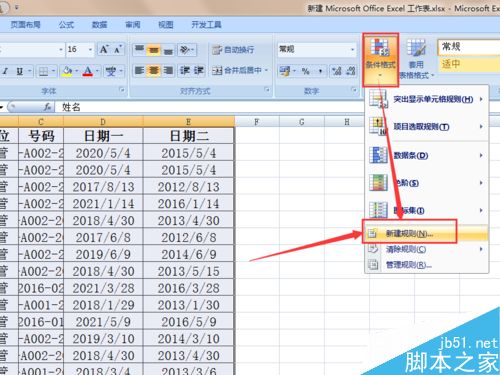
Task: Switch to the 页面布局 tab
Action: point(25,24)
